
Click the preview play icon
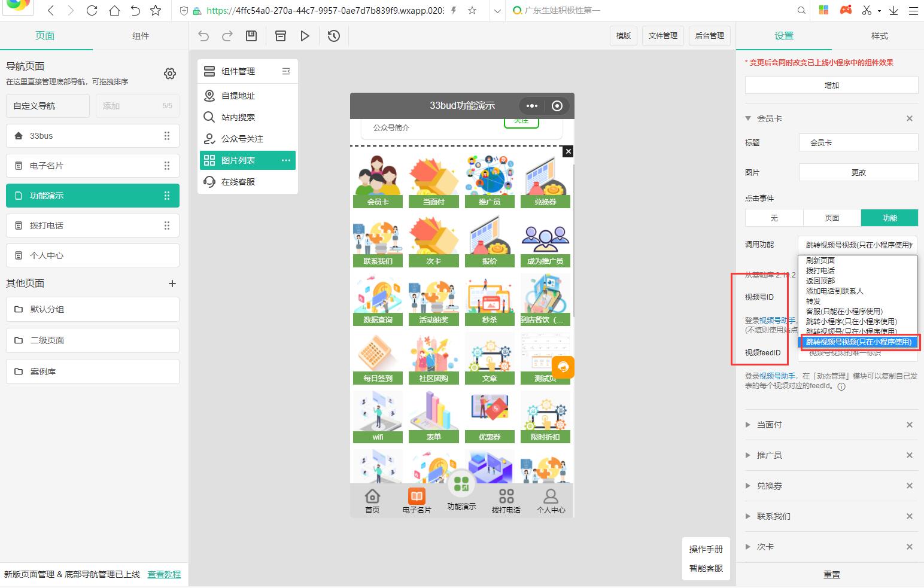point(305,36)
